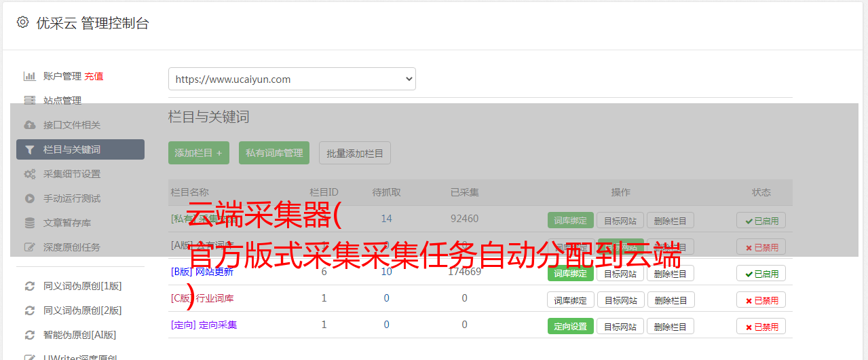868x360 pixels.
Task: Click 删除栏目 in the [B版] 网站更新 row
Action: pos(671,273)
